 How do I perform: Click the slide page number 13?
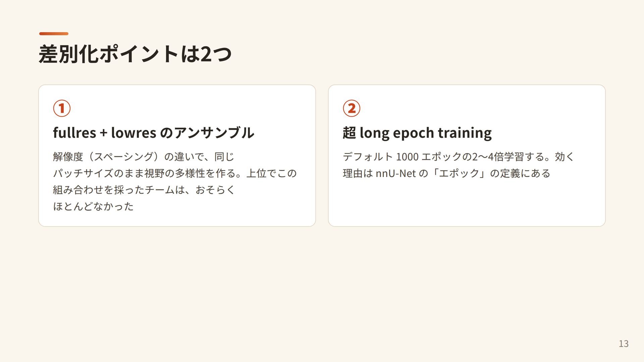click(x=624, y=344)
